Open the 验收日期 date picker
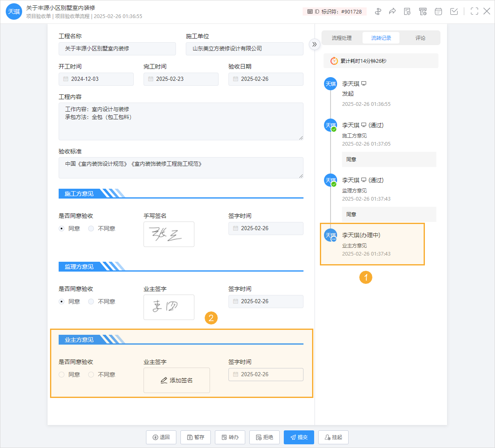The width and height of the screenshot is (495, 448). [266, 79]
